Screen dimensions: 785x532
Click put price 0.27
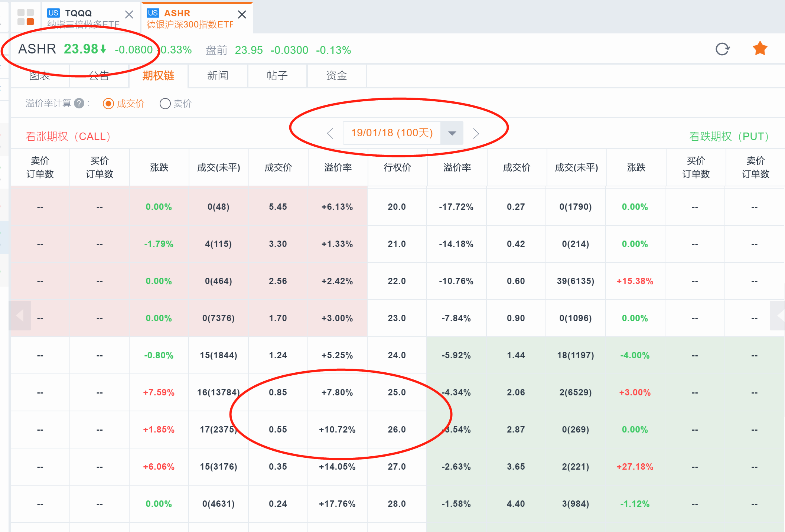tap(516, 207)
